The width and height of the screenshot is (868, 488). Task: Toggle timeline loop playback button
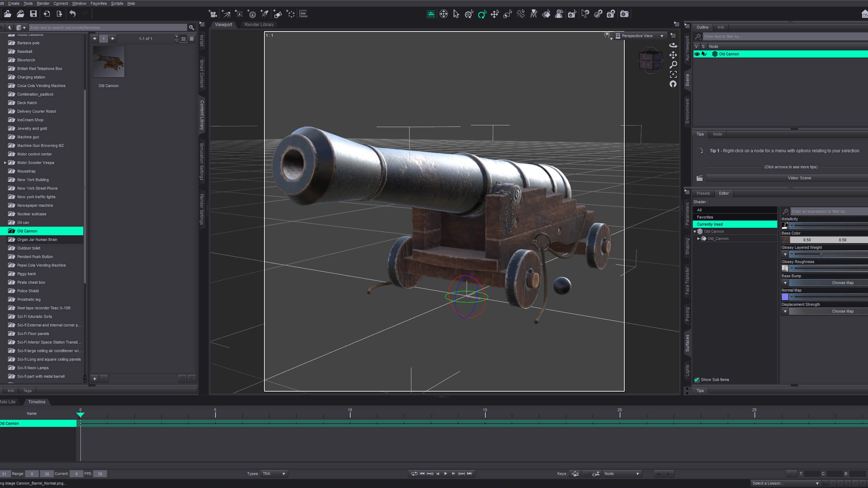[414, 474]
